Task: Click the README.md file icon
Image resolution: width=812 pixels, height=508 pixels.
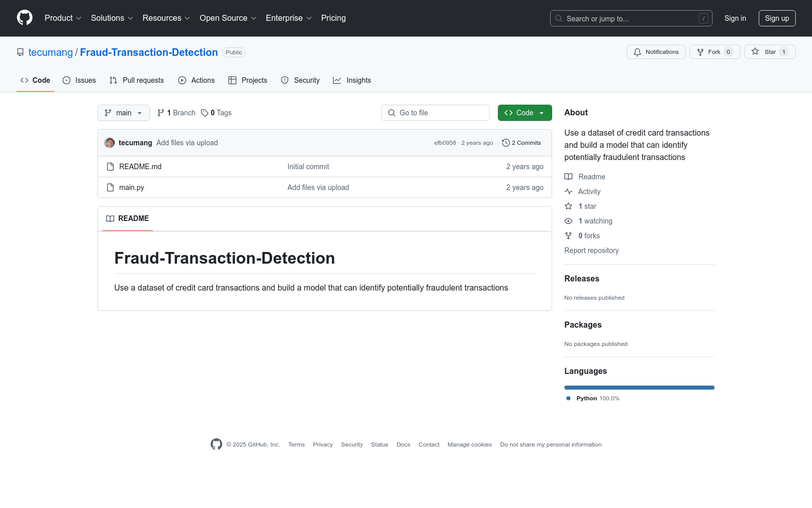Action: pyautogui.click(x=110, y=167)
